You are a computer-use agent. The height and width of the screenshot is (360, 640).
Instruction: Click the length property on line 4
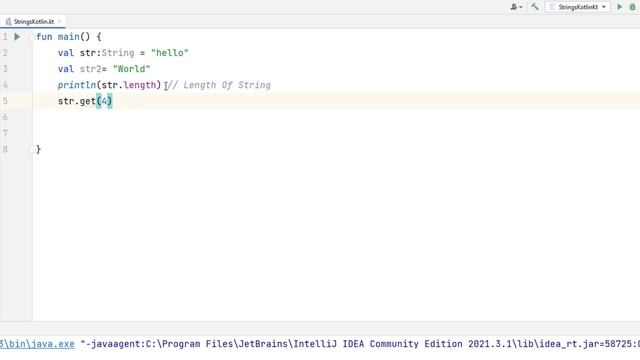point(140,85)
